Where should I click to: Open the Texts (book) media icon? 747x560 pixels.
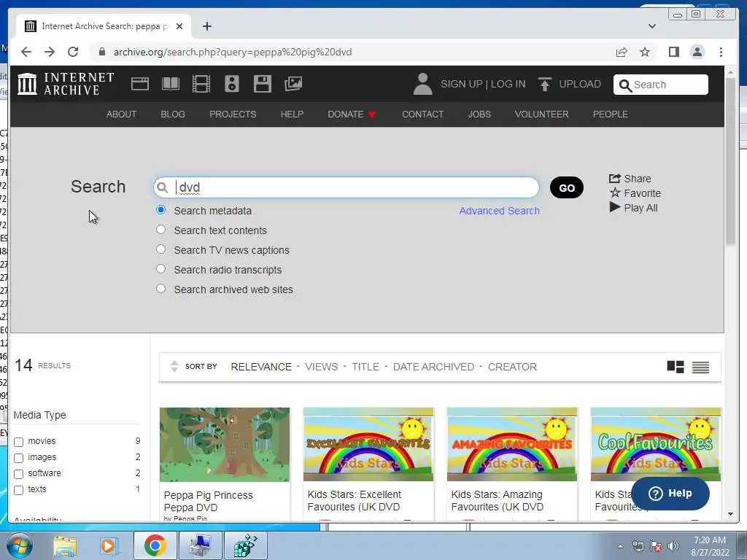pyautogui.click(x=171, y=84)
